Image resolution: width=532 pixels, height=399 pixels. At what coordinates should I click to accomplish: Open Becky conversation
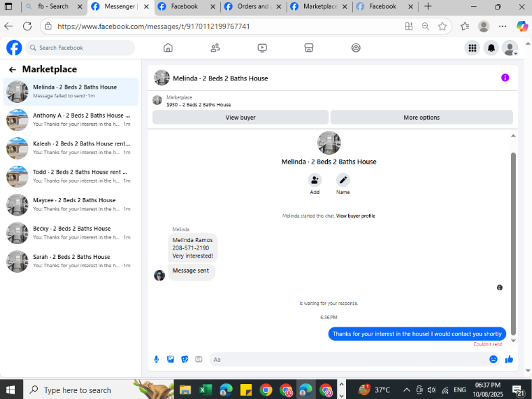coord(70,233)
